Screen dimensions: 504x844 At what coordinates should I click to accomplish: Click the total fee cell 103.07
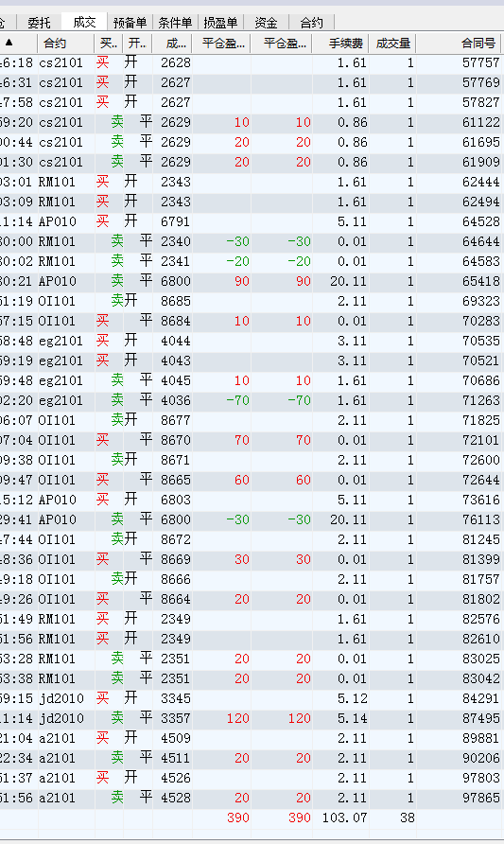(344, 818)
